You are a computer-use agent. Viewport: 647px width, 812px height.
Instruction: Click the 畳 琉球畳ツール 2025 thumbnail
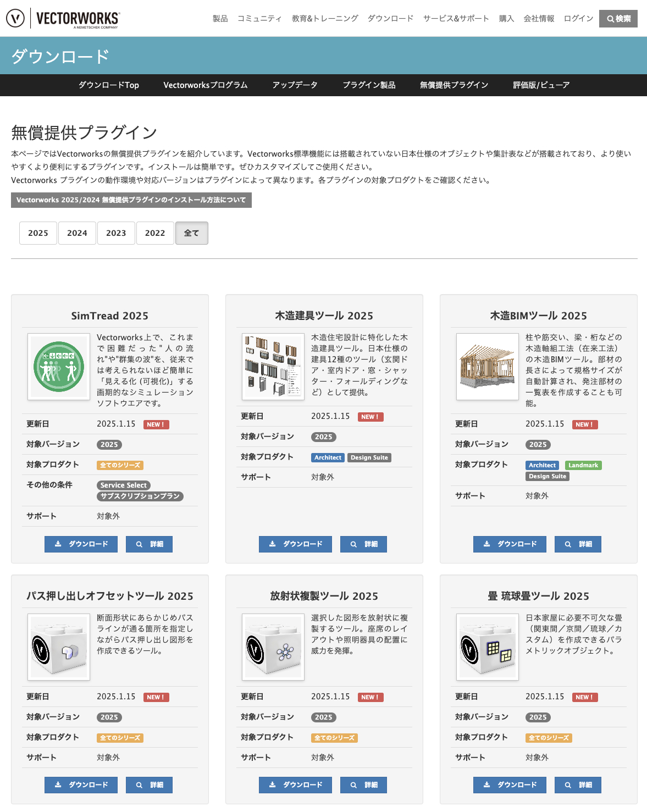point(488,647)
